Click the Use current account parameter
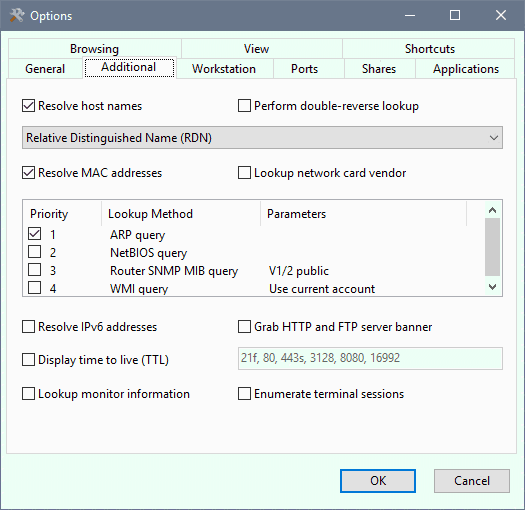Image resolution: width=525 pixels, height=510 pixels. (x=322, y=289)
